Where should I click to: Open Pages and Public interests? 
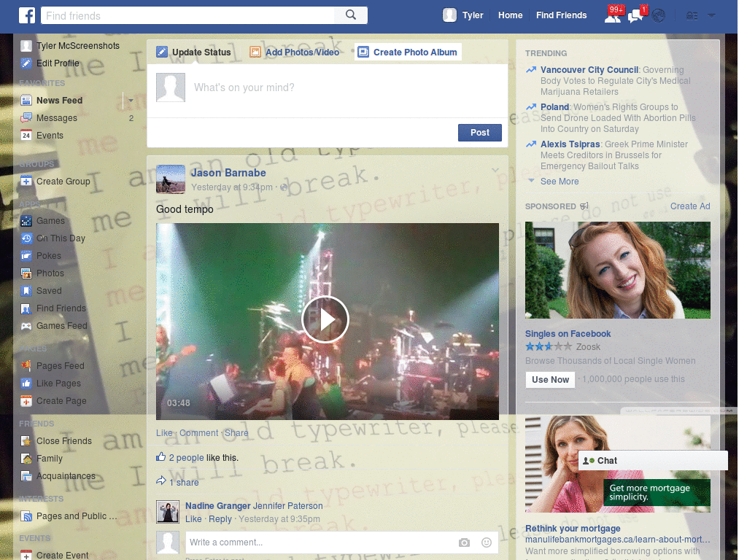pos(77,516)
